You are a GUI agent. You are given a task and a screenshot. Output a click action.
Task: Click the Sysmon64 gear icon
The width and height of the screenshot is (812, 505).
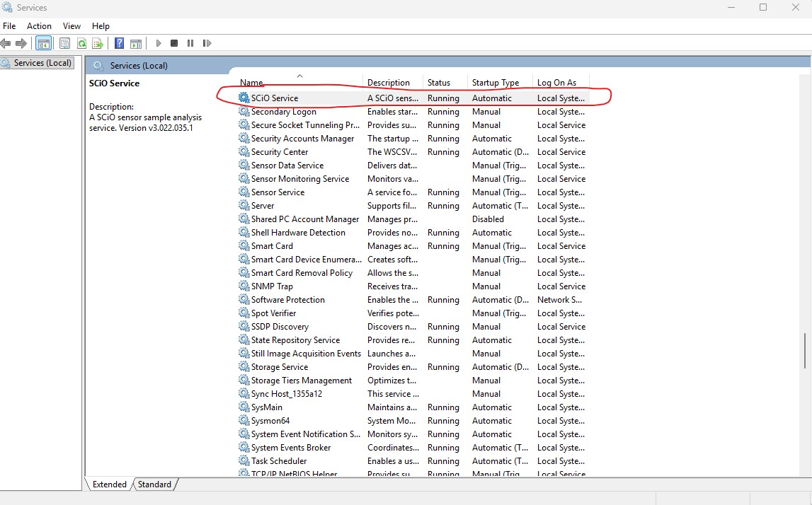(x=244, y=421)
